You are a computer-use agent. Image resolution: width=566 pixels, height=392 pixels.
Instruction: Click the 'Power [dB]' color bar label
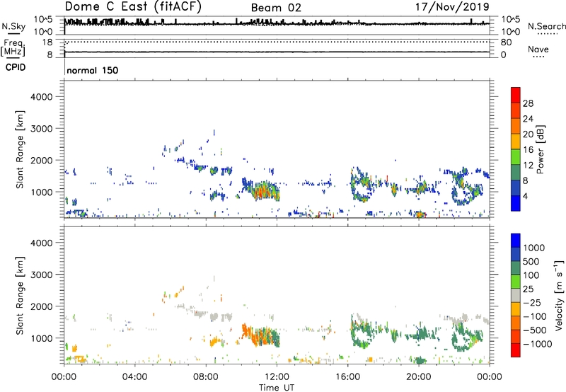pyautogui.click(x=540, y=149)
